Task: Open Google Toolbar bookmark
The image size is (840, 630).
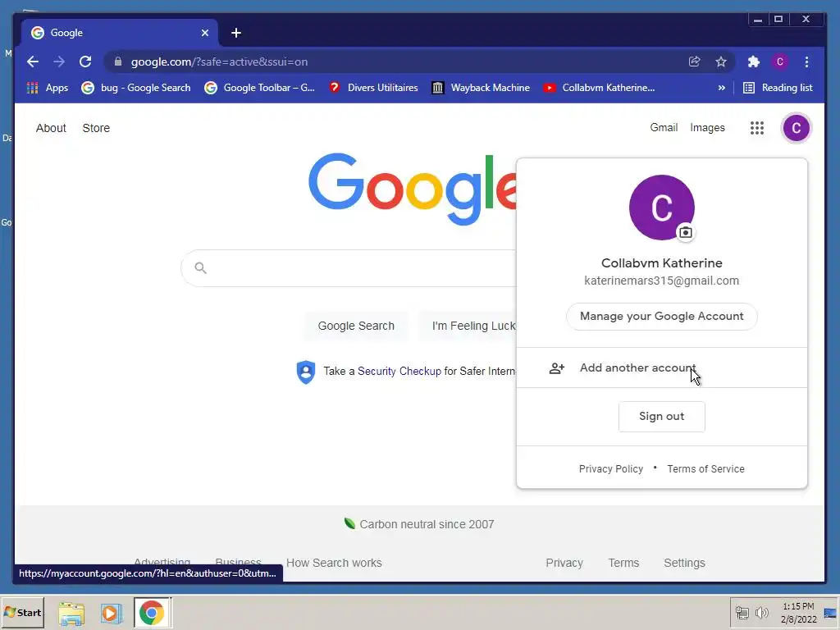Action: (260, 88)
